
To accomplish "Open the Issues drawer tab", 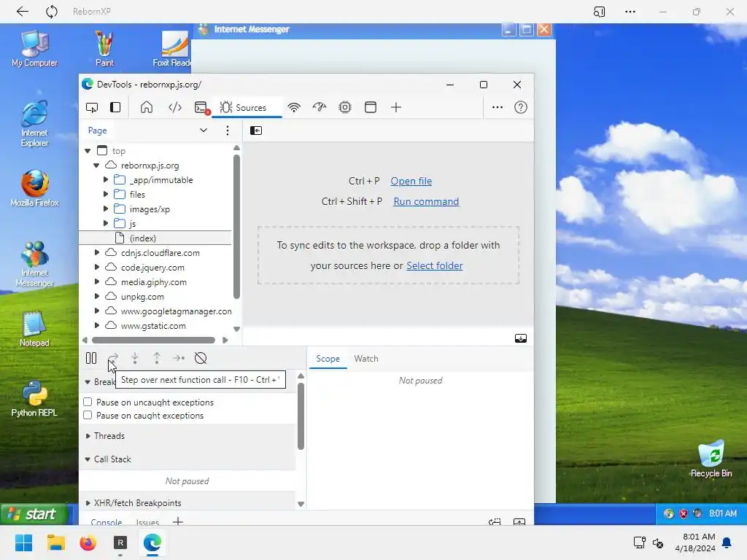I will coord(147,522).
